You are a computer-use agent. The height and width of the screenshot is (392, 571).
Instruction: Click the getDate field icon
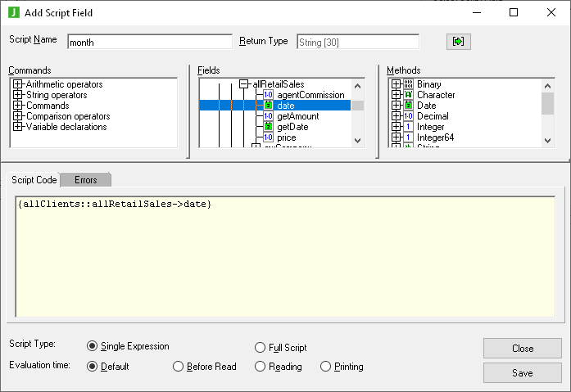point(268,127)
